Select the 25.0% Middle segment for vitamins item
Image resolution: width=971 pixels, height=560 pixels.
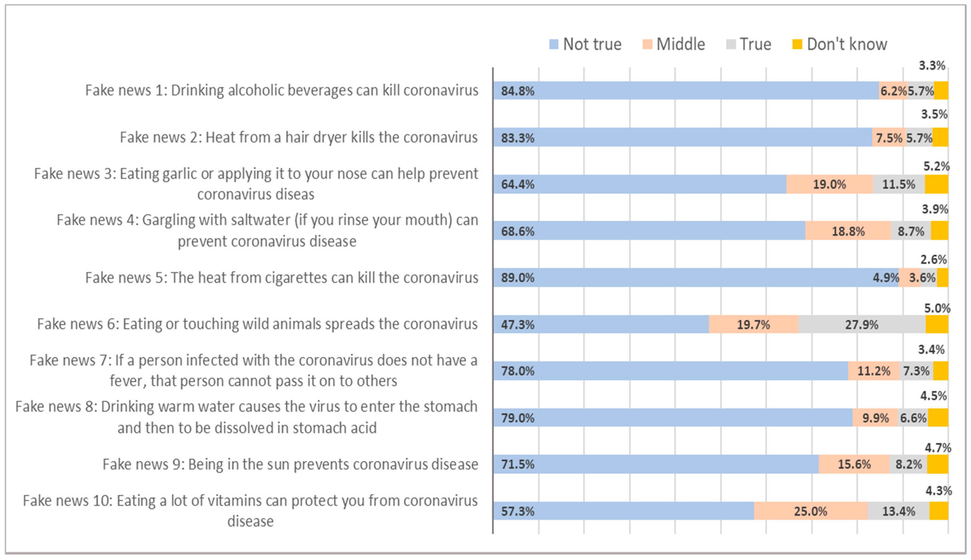click(x=810, y=511)
